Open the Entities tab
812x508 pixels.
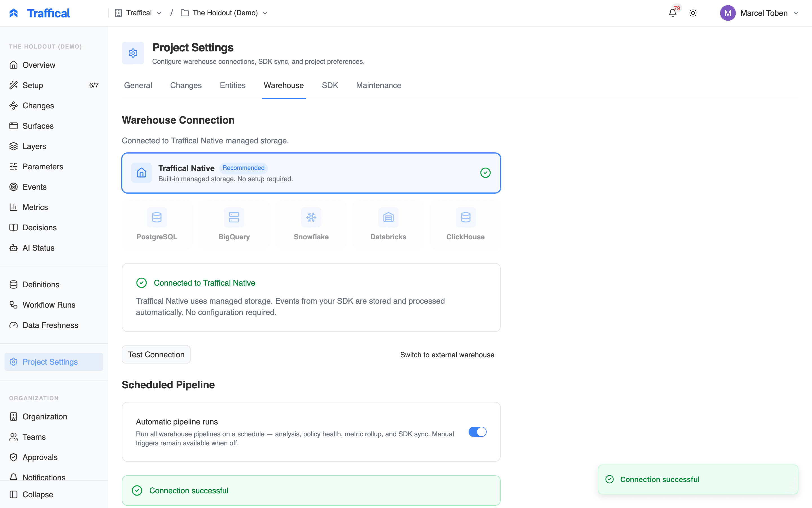click(233, 85)
